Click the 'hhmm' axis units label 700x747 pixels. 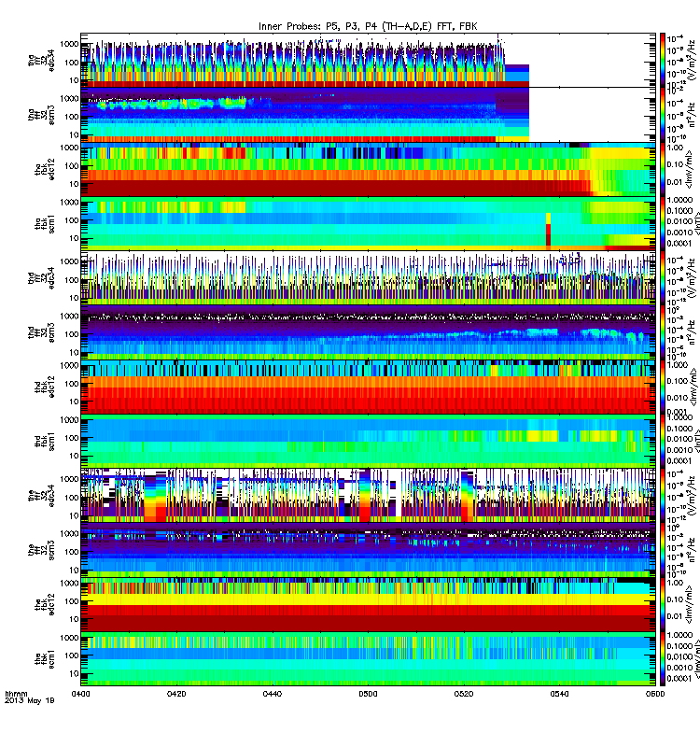tap(16, 694)
